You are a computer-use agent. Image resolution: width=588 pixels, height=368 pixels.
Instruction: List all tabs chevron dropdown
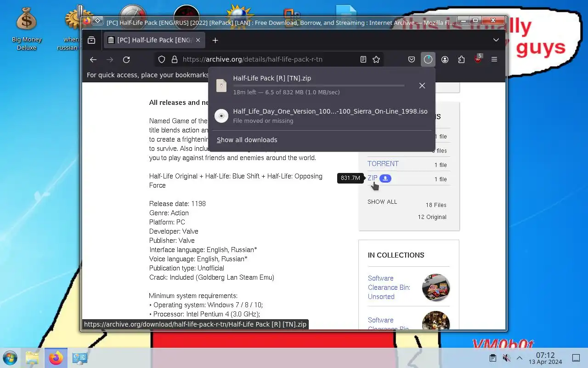tap(496, 40)
